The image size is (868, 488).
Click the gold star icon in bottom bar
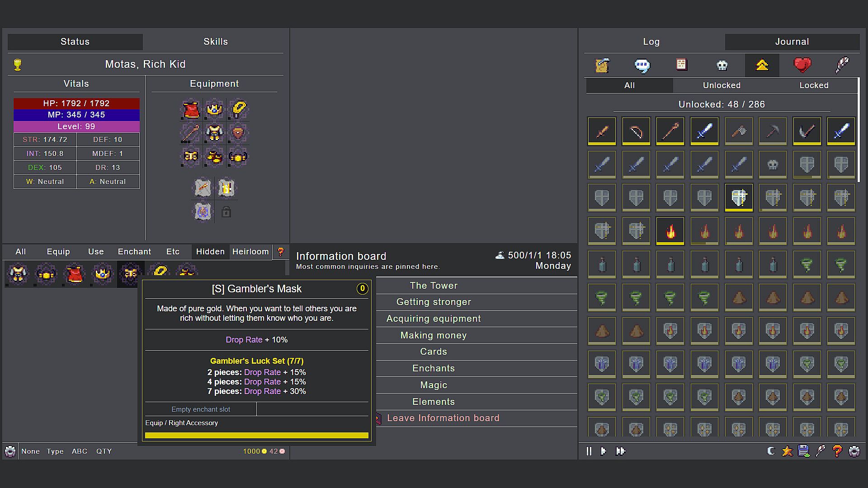pos(787,451)
